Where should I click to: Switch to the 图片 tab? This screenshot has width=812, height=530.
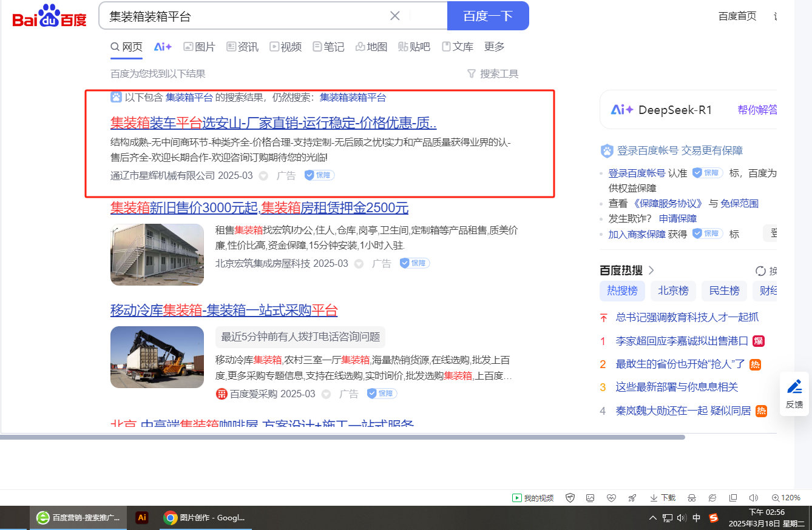tap(200, 47)
